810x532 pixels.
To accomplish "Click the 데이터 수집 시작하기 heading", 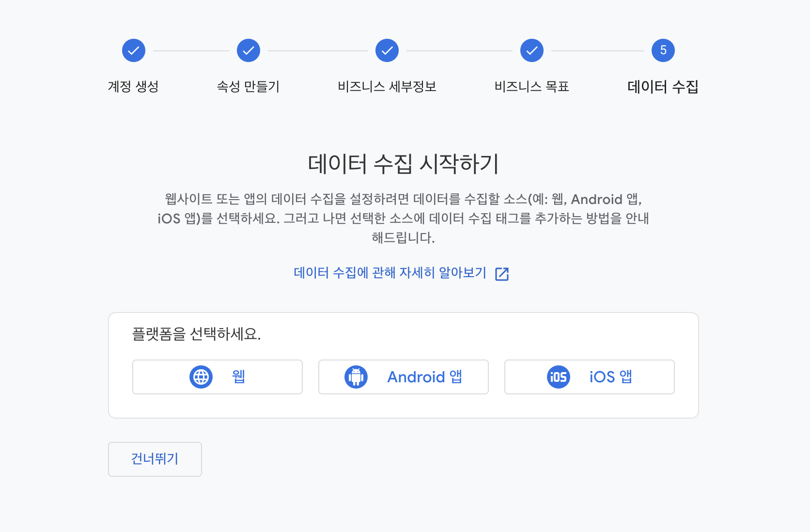I will pos(403,164).
